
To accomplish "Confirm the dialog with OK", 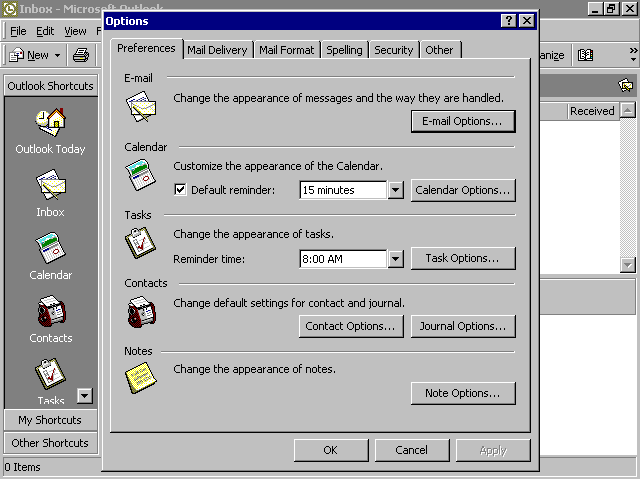I will 331,450.
